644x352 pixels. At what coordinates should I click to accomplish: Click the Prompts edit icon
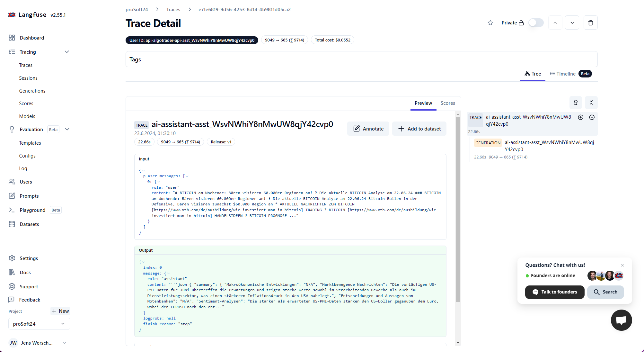pyautogui.click(x=12, y=196)
